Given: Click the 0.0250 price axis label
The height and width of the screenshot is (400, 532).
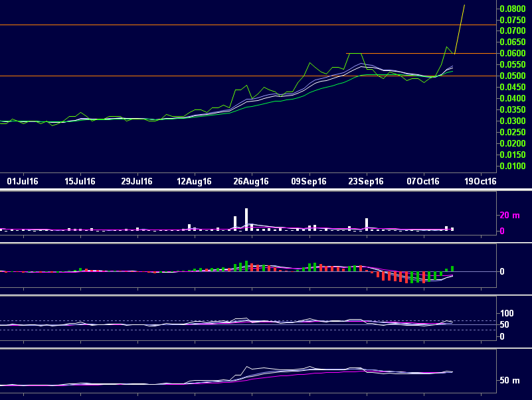Looking at the screenshot, I should pos(513,133).
